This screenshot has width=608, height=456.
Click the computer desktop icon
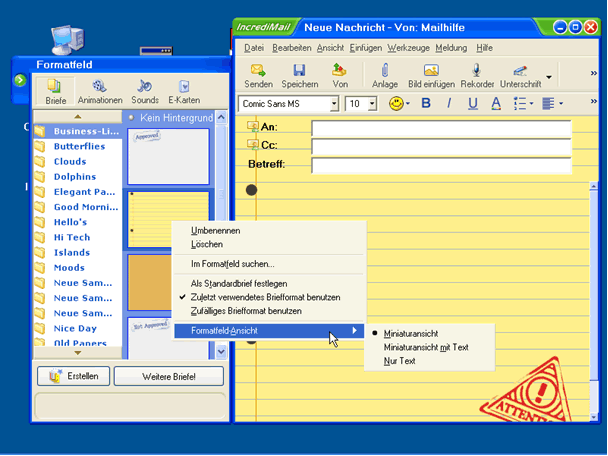pos(67,40)
